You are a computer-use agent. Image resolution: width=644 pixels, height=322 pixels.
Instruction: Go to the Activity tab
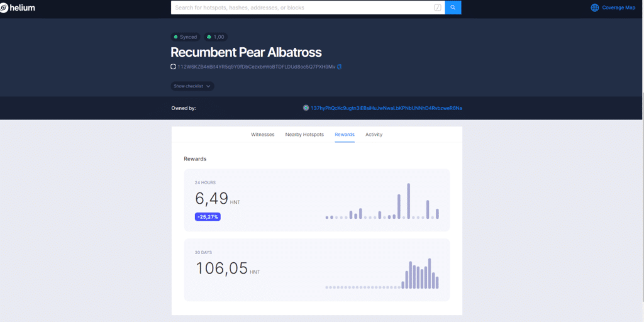(374, 135)
